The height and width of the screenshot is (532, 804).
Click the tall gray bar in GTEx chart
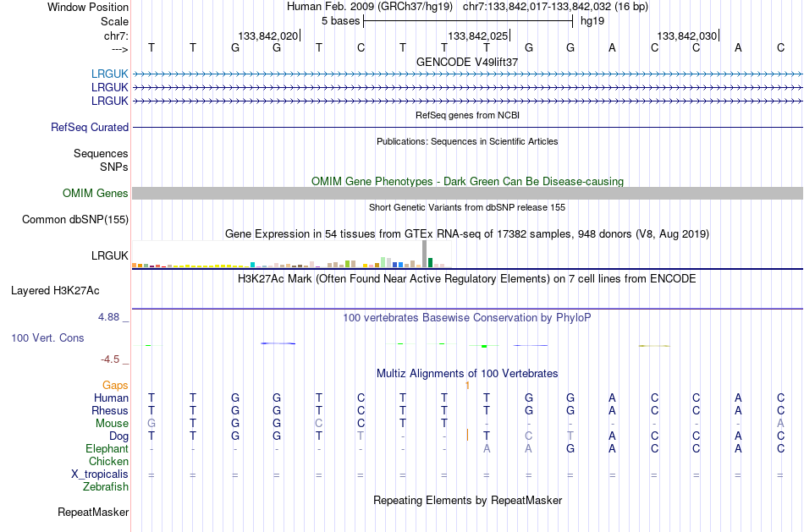[425, 254]
